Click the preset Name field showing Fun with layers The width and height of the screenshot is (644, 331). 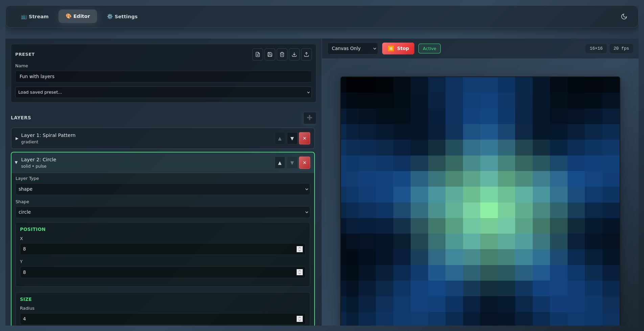coord(163,76)
